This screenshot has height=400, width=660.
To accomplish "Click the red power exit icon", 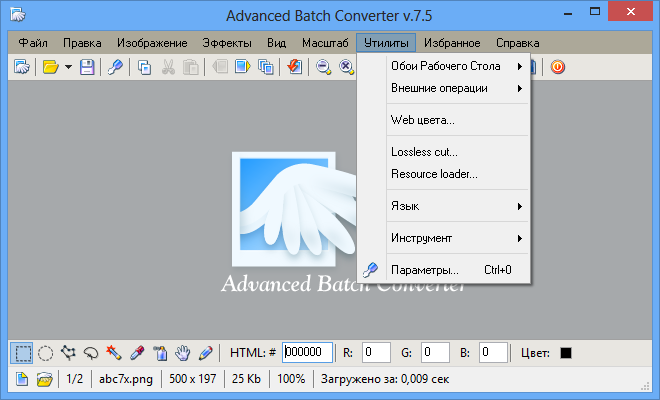I will point(558,67).
